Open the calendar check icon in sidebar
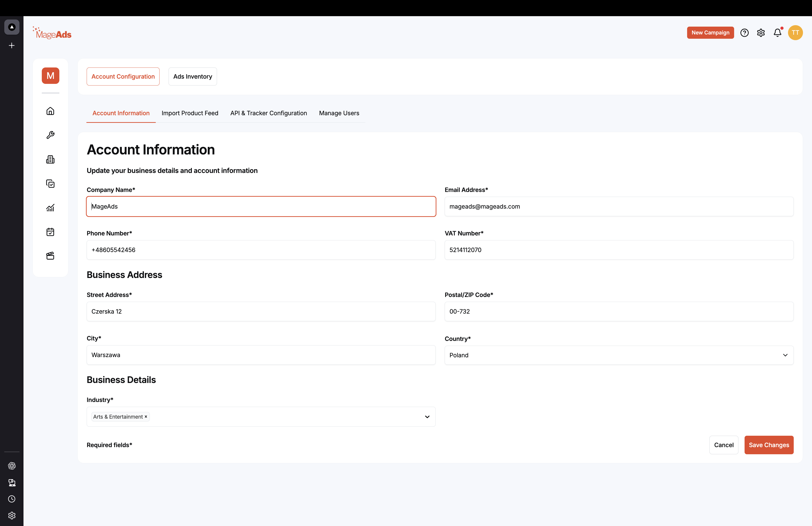Image resolution: width=812 pixels, height=526 pixels. [x=50, y=232]
